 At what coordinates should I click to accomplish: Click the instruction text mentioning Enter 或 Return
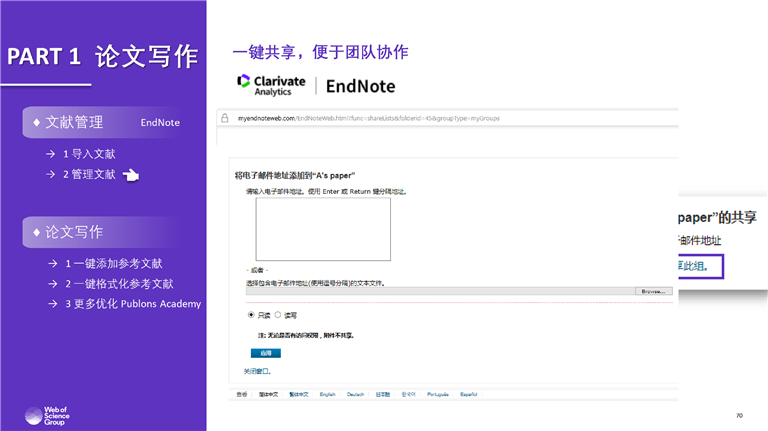[326, 192]
